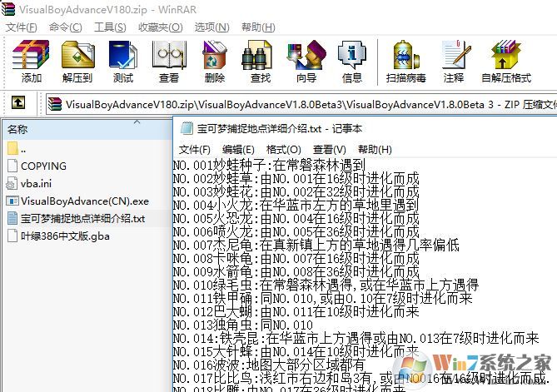Viewport: 557px width, 392px height.
Task: Click the VisualBoyAdvance(CN).exe icon
Action: pos(12,201)
